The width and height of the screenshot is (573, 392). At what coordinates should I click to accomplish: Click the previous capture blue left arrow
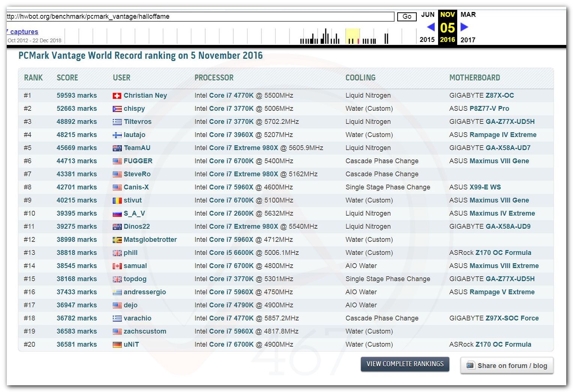[431, 27]
